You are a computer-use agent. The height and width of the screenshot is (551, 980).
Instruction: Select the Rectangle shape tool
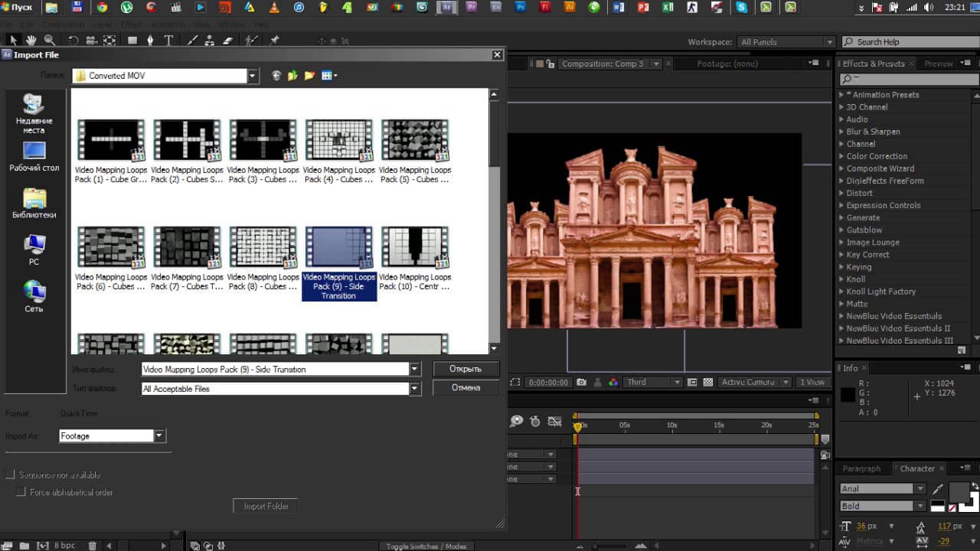tap(132, 40)
